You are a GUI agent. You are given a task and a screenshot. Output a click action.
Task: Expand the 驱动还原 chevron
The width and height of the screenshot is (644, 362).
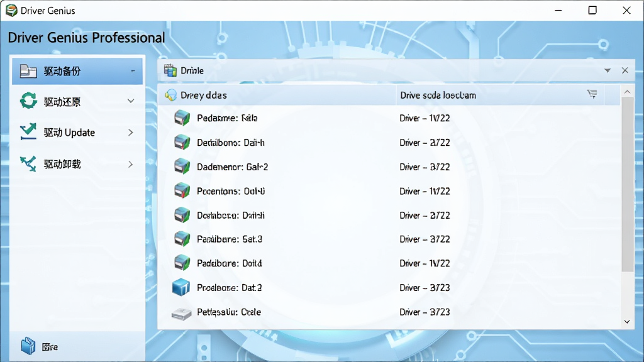(x=131, y=101)
